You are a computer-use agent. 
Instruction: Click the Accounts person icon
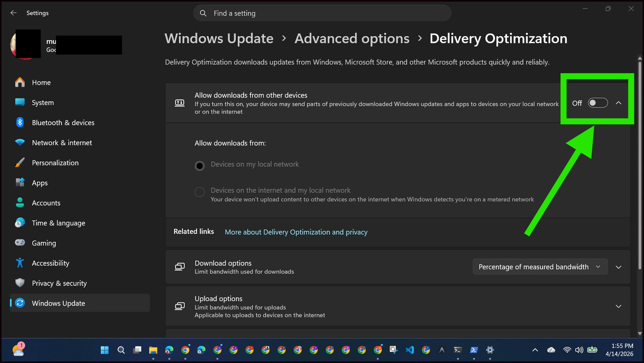tap(20, 203)
